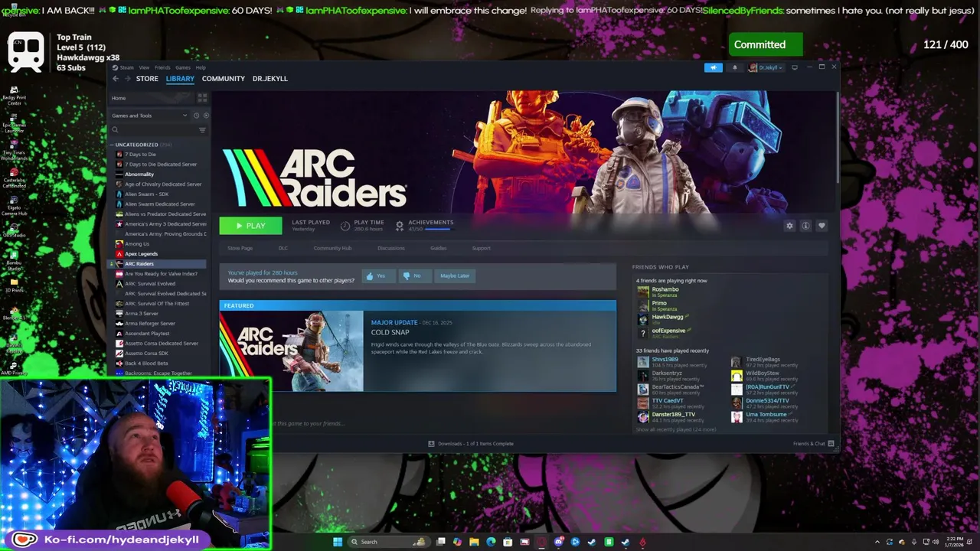Show hidden system tray icons
Image resolution: width=980 pixels, height=551 pixels.
[877, 542]
